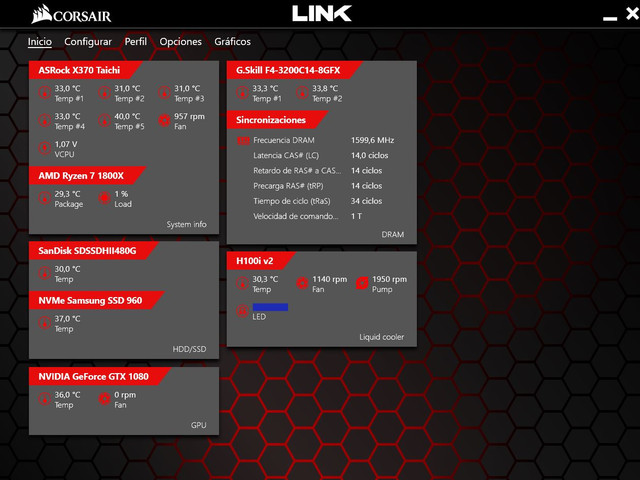Screen dimensions: 640x480
Task: Click the 14,0 ciclos value
Action: (369, 155)
